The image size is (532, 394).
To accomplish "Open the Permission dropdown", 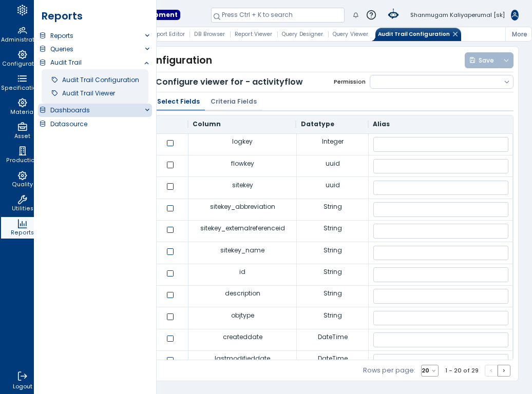I will click(442, 82).
